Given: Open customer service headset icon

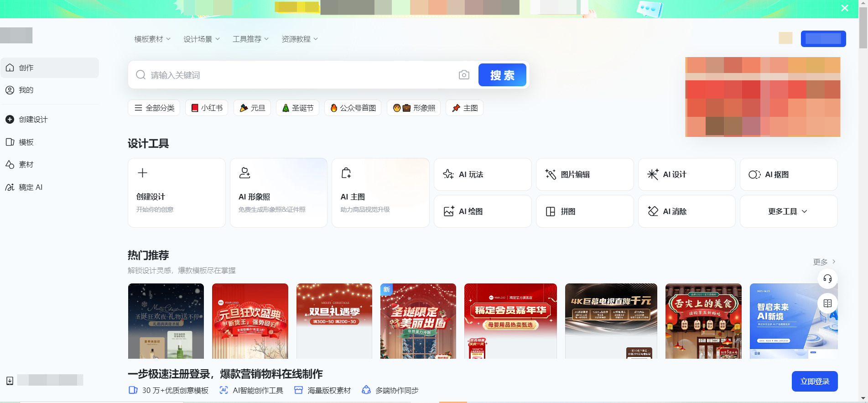Looking at the screenshot, I should coord(827,279).
